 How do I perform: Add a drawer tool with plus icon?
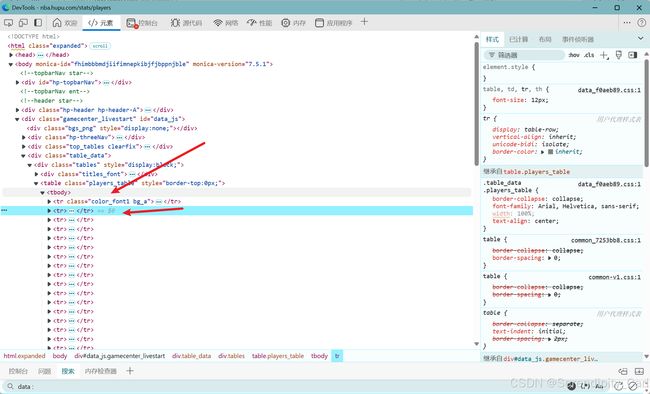pos(130,370)
